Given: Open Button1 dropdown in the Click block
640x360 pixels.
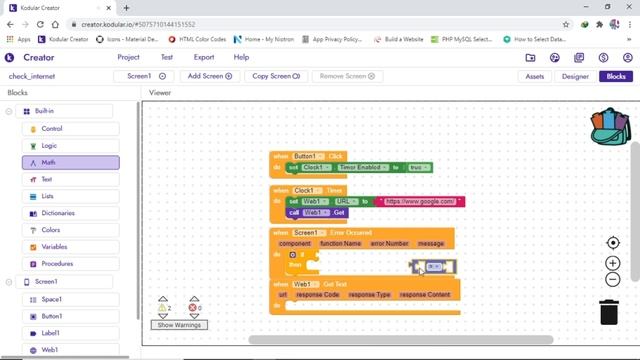Looking at the screenshot, I should point(309,156).
